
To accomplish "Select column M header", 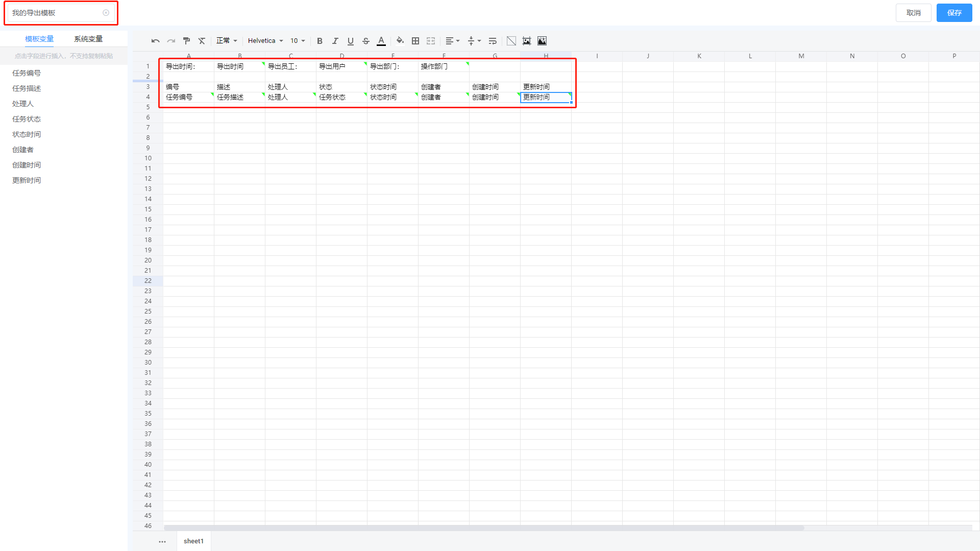I will coord(801,56).
